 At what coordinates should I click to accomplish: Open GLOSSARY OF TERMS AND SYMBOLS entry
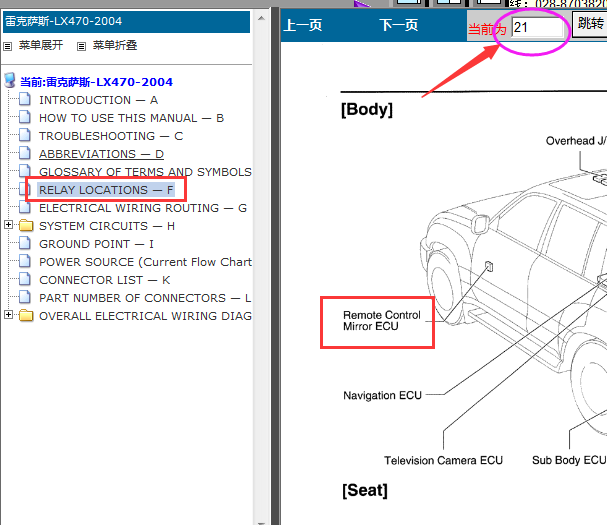point(145,172)
